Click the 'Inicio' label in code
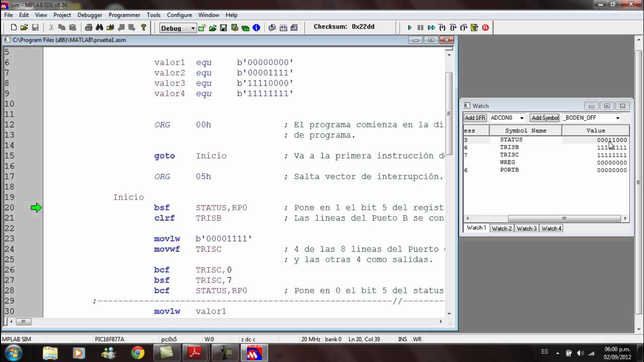The image size is (644, 362). point(128,197)
